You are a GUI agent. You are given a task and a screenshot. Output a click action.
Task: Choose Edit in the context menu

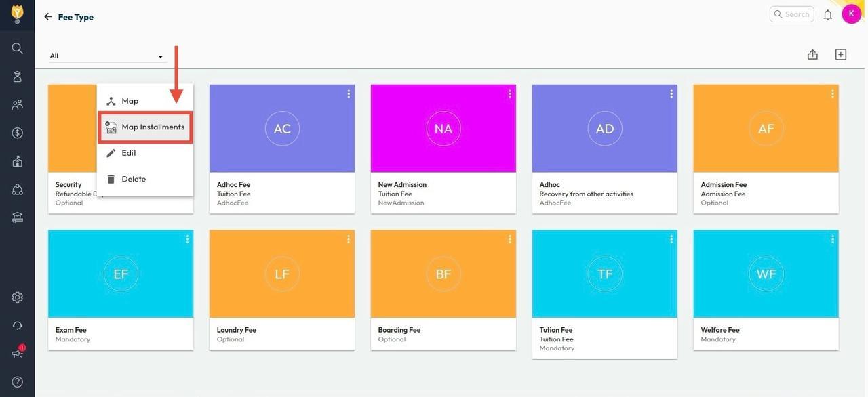(x=129, y=153)
